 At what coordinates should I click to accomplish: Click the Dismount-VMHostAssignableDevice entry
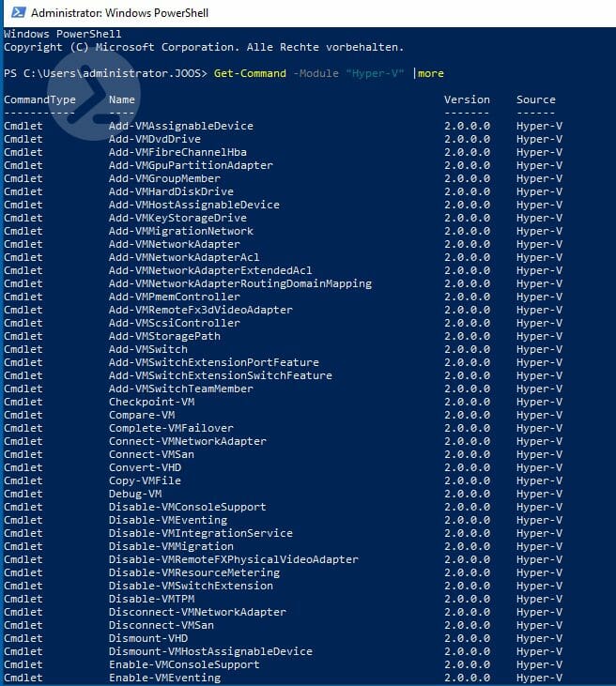point(210,651)
